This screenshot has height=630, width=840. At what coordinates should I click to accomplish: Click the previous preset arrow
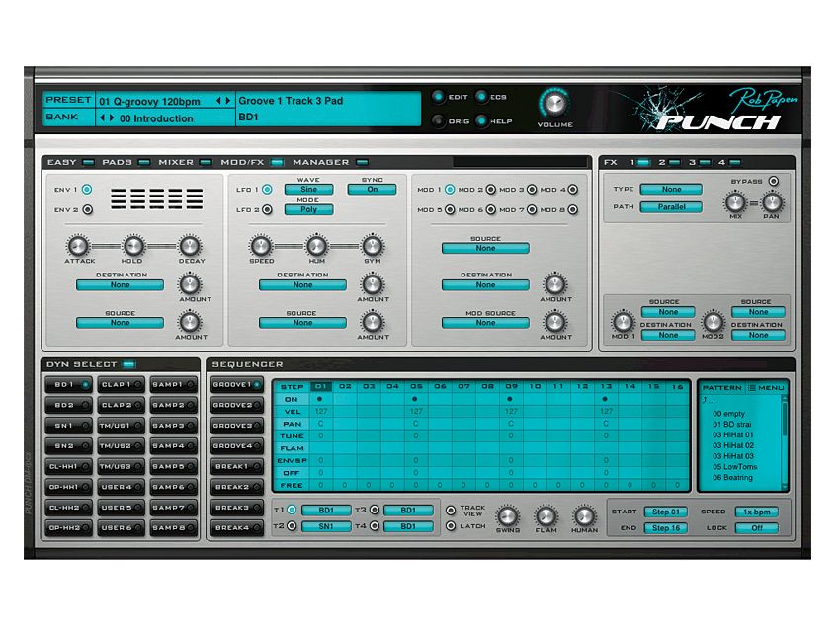click(x=218, y=101)
